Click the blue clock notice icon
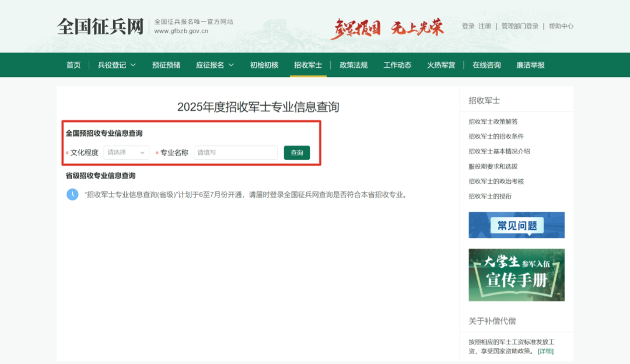Image resolution: width=630 pixels, height=364 pixels. [x=72, y=194]
